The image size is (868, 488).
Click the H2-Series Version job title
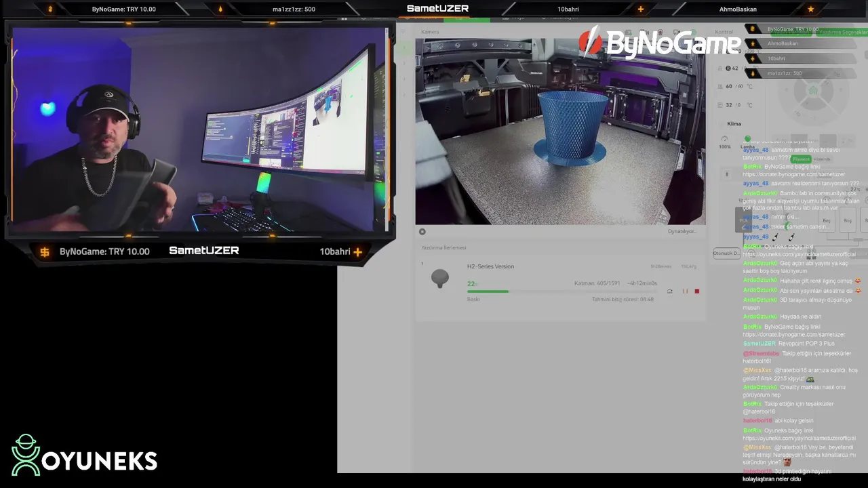(x=490, y=266)
